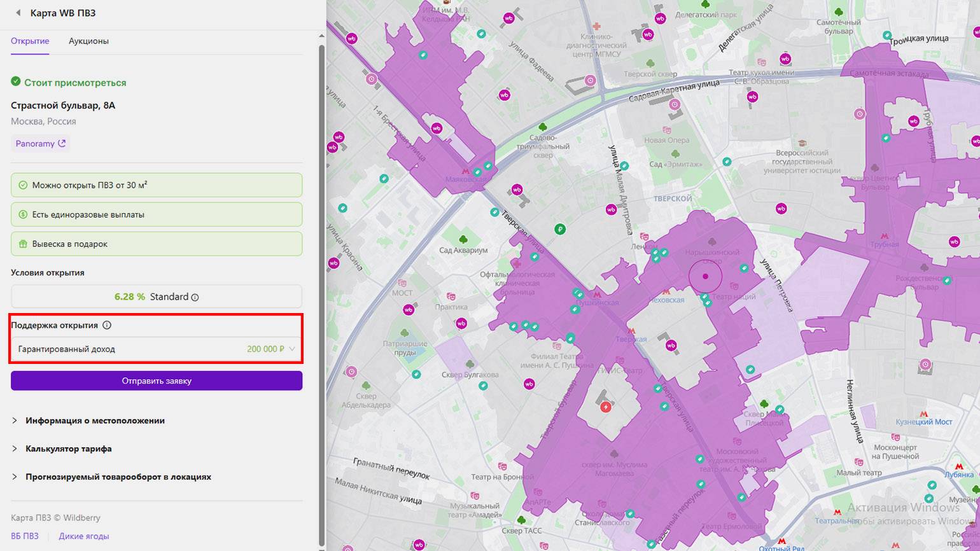Click the green ruble marker on the map
This screenshot has height=551, width=980.
pos(560,229)
